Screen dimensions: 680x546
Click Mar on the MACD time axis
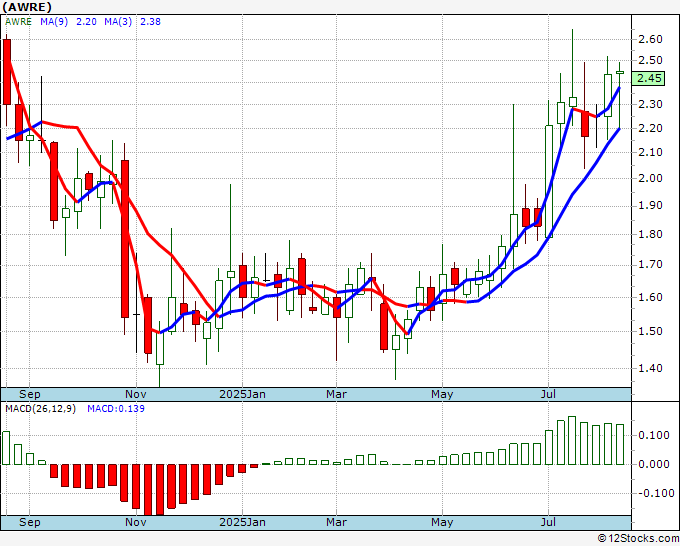coord(337,522)
